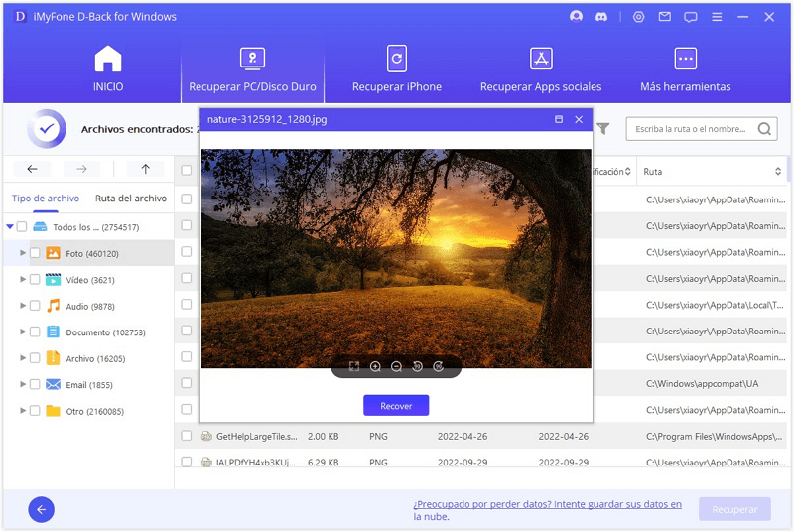Switch to Ruta del archivo tab
This screenshot has height=532, width=794.
click(x=131, y=199)
